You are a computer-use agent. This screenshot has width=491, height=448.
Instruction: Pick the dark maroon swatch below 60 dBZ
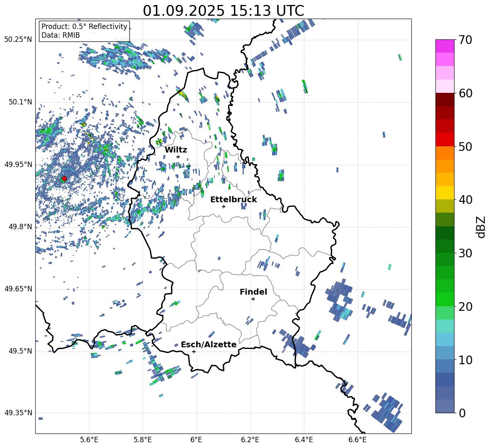[x=445, y=99]
